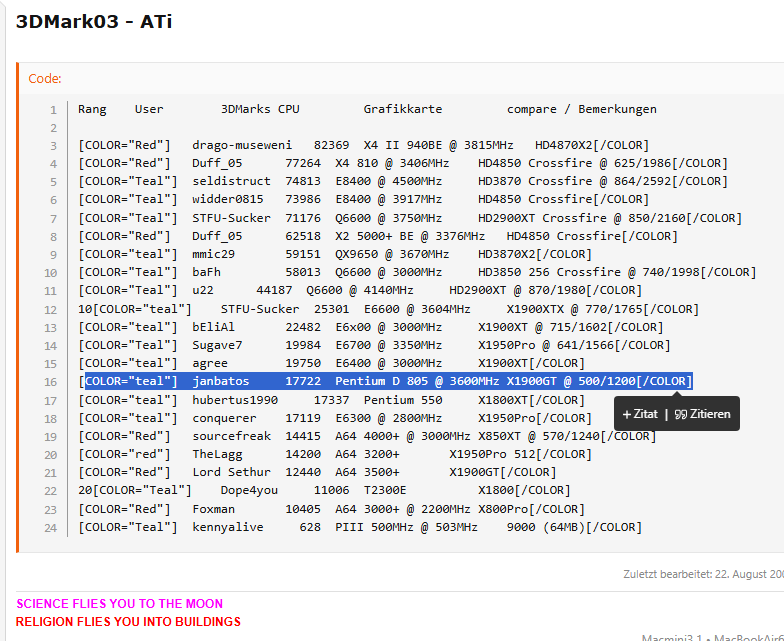Click the STFU-Sucker line with score 25301

tap(388, 309)
